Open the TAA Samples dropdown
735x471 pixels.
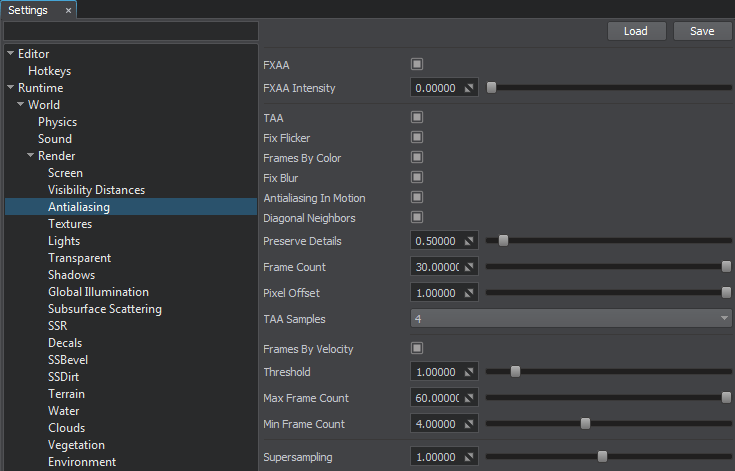(x=571, y=319)
